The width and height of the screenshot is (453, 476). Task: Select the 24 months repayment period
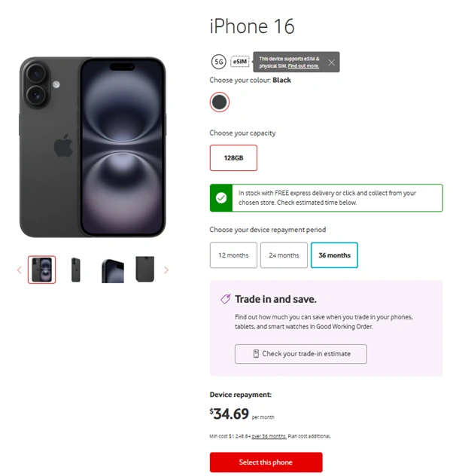pyautogui.click(x=284, y=255)
